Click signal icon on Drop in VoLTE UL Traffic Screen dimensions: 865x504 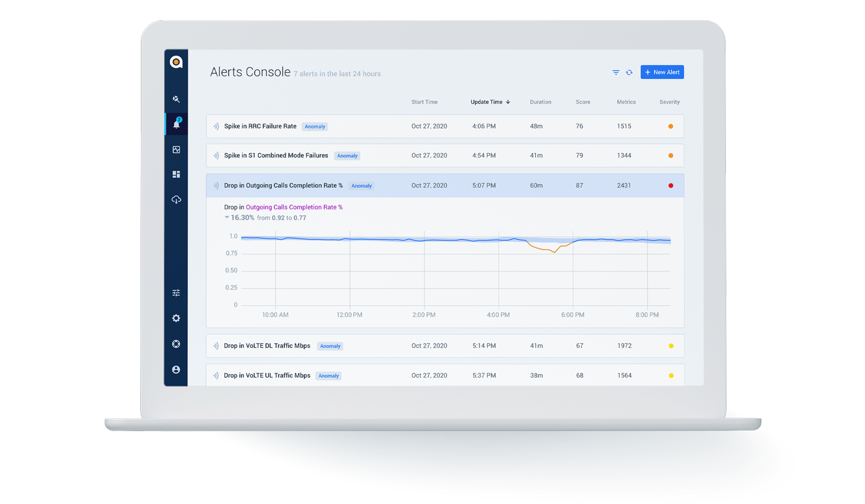[216, 376]
